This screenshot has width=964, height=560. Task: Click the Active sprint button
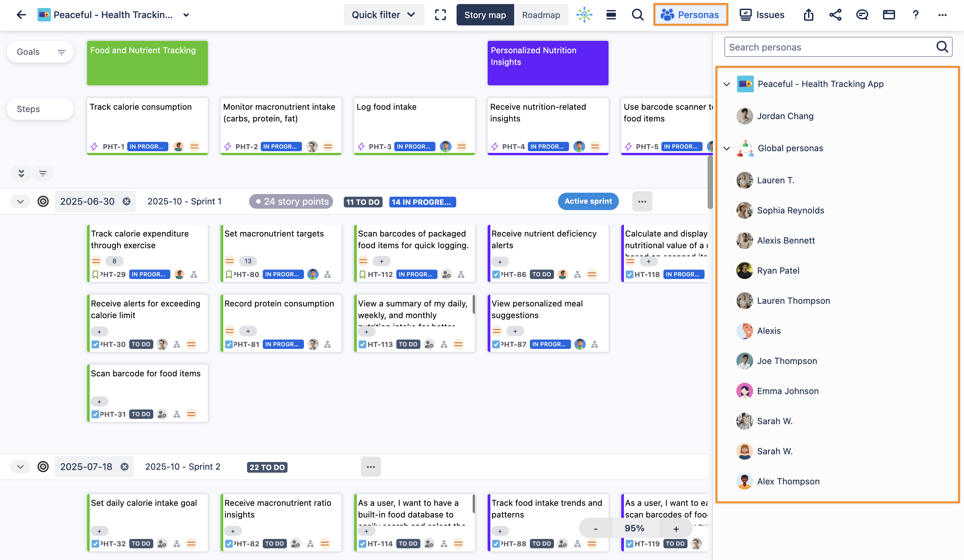[588, 201]
